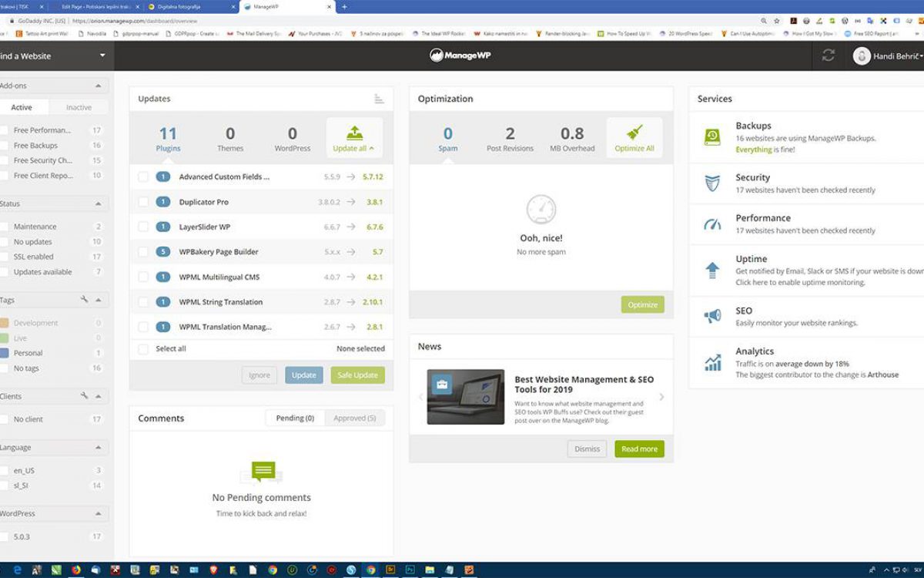924x578 pixels.
Task: Click the SEO megaphone icon
Action: [712, 316]
